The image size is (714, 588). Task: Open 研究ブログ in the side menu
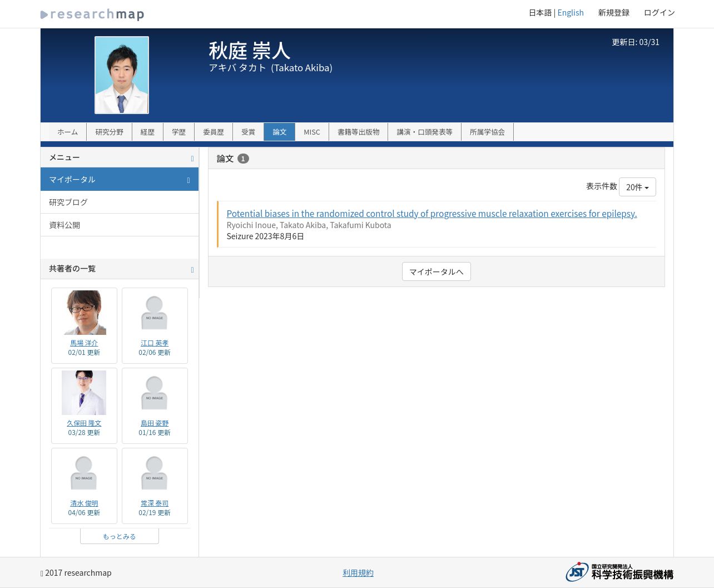[120, 202]
